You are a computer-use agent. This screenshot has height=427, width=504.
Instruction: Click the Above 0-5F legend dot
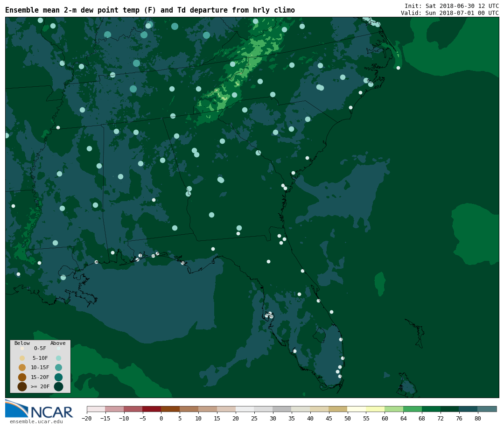(58, 348)
